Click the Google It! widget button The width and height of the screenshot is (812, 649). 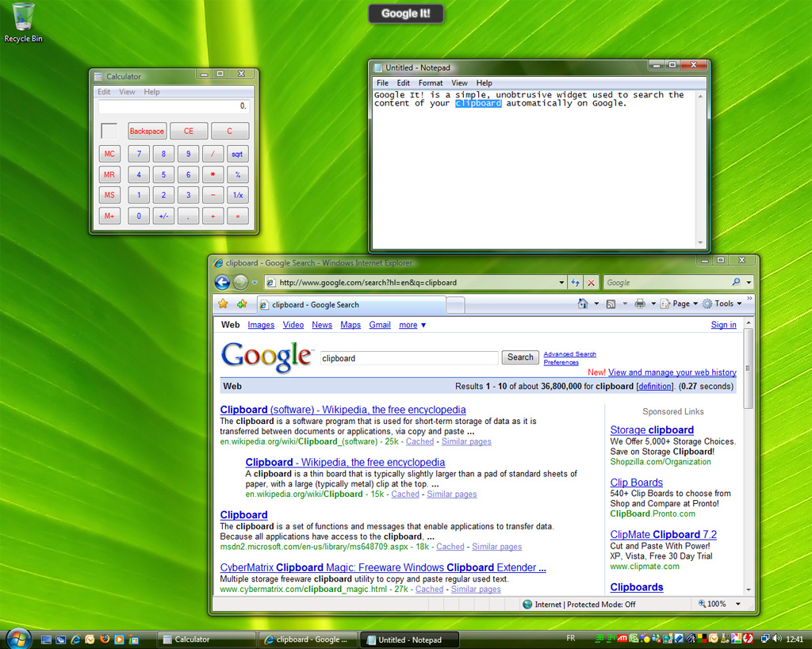405,13
